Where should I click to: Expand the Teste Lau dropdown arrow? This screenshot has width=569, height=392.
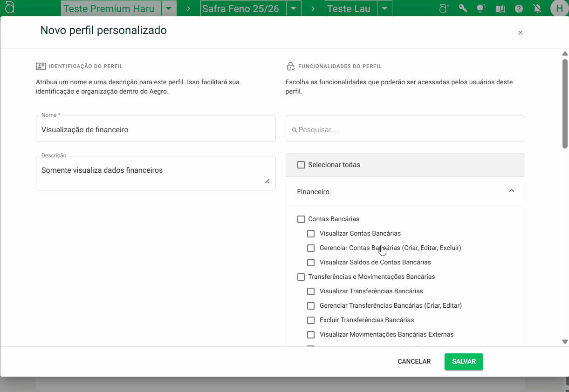click(384, 9)
